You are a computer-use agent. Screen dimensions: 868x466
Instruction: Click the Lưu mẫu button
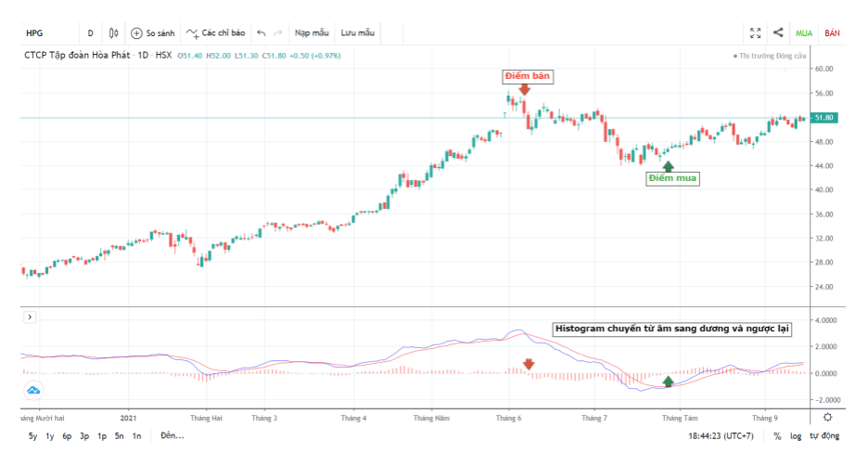click(x=358, y=33)
